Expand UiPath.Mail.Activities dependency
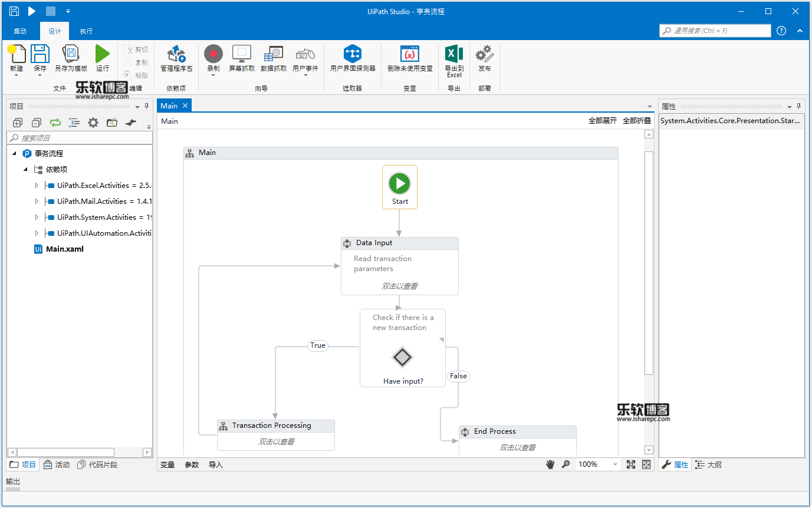 (x=37, y=201)
